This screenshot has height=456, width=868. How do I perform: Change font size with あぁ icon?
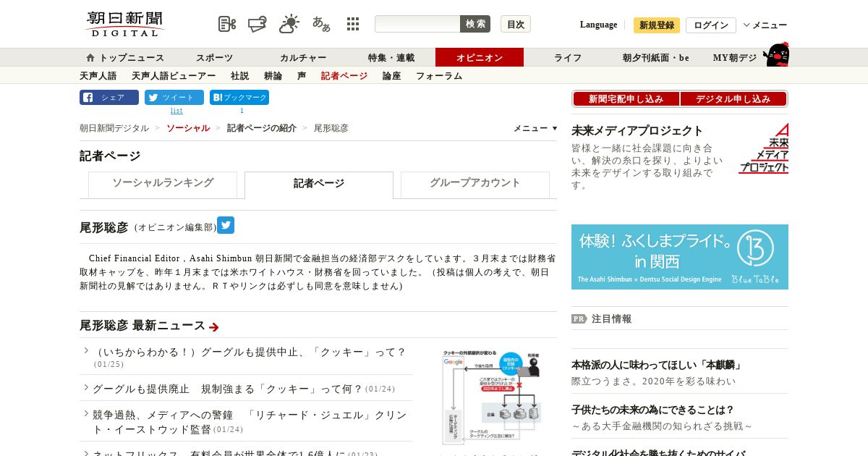tap(321, 24)
